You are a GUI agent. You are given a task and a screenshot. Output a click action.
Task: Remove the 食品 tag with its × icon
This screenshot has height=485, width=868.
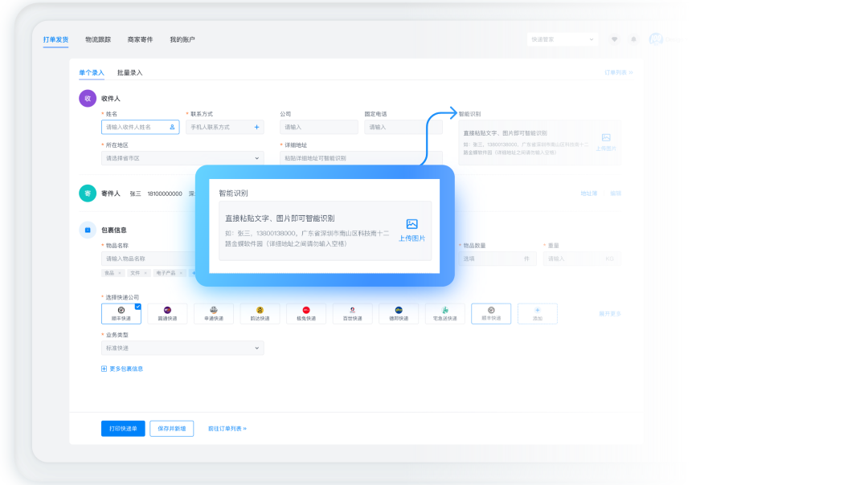coord(120,273)
